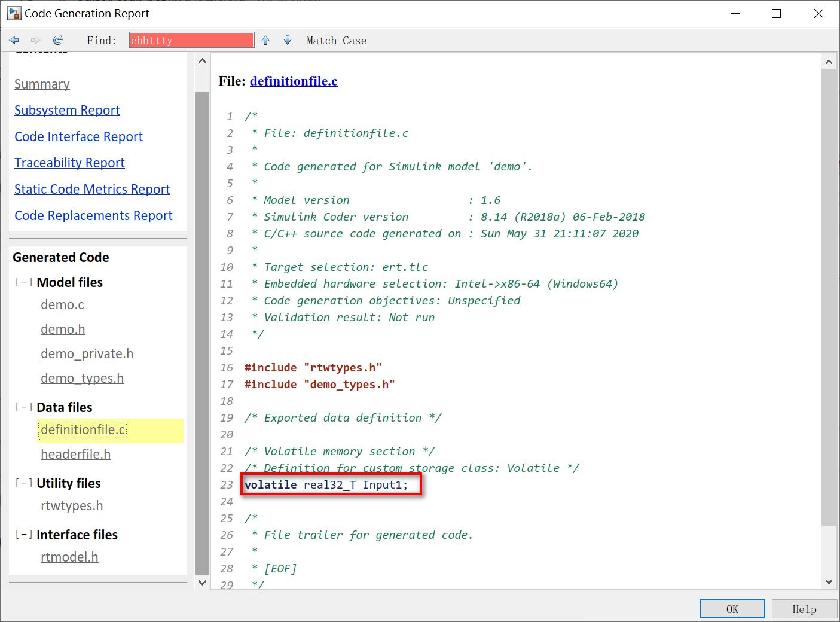Screen dimensions: 840x622
Task: Go back with the Back arrow icon
Action: pyautogui.click(x=14, y=40)
